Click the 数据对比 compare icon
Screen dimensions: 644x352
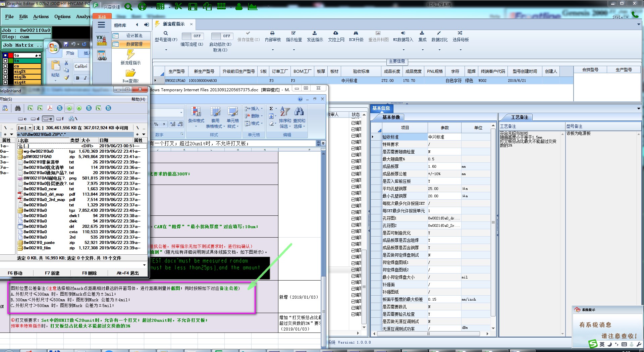(x=439, y=33)
